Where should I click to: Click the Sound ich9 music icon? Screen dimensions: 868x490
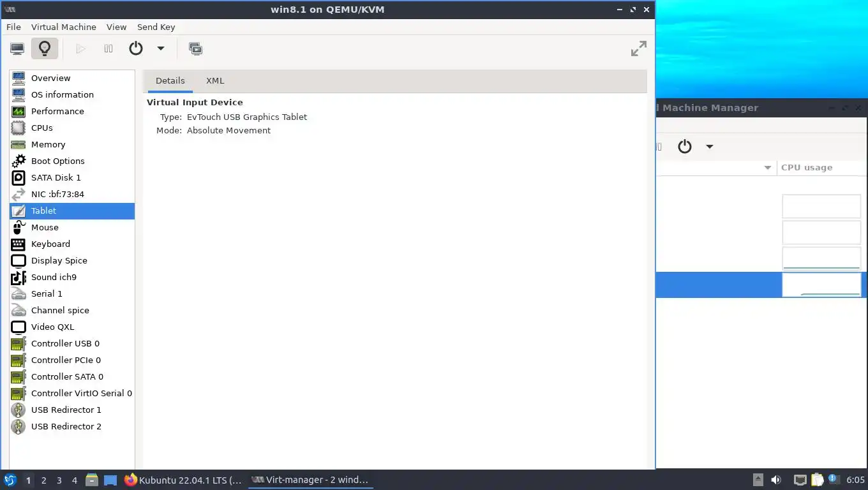19,277
